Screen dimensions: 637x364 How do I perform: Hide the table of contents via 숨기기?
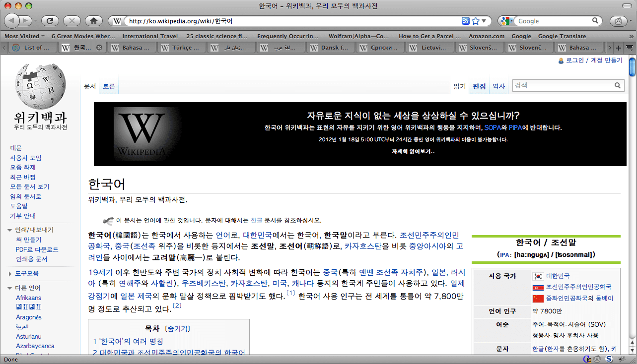click(177, 328)
